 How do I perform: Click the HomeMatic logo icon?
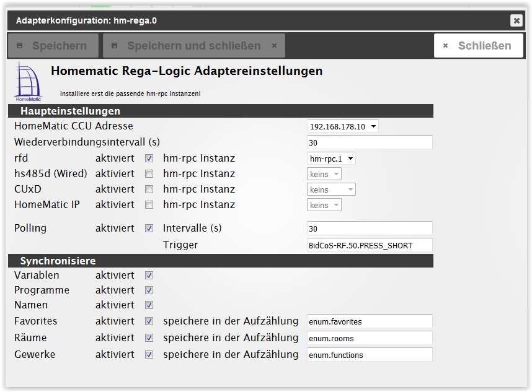[28, 81]
